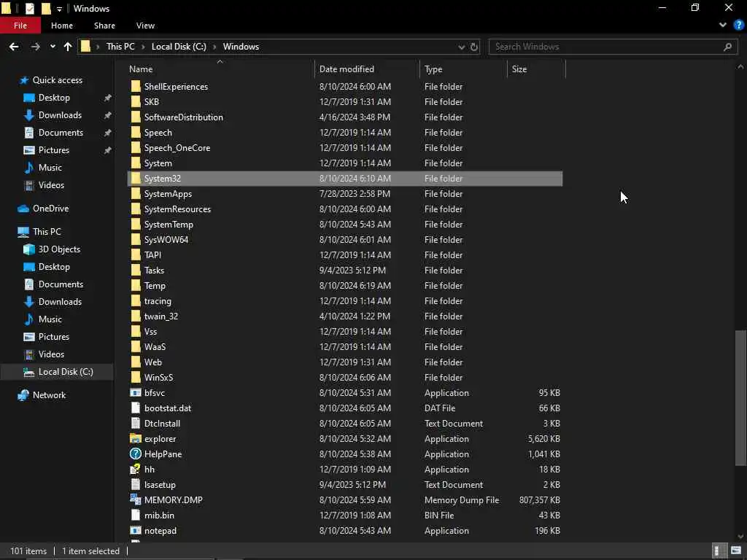Viewport: 747px width, 560px height.
Task: Select the lsasetup text document
Action: pos(160,485)
